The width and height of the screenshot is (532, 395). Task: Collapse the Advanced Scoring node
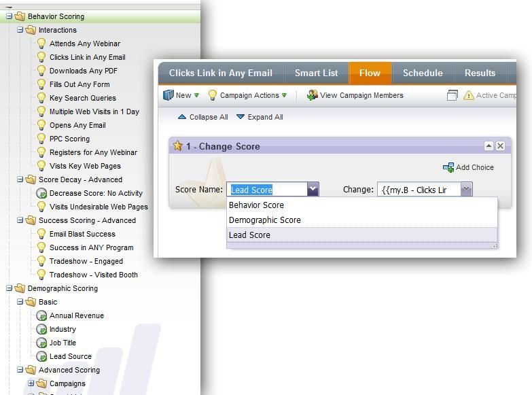click(20, 370)
